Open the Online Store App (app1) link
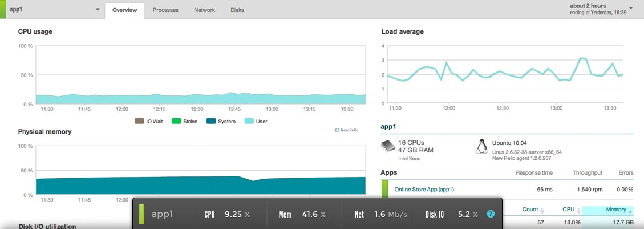The width and height of the screenshot is (644, 229). click(x=424, y=190)
